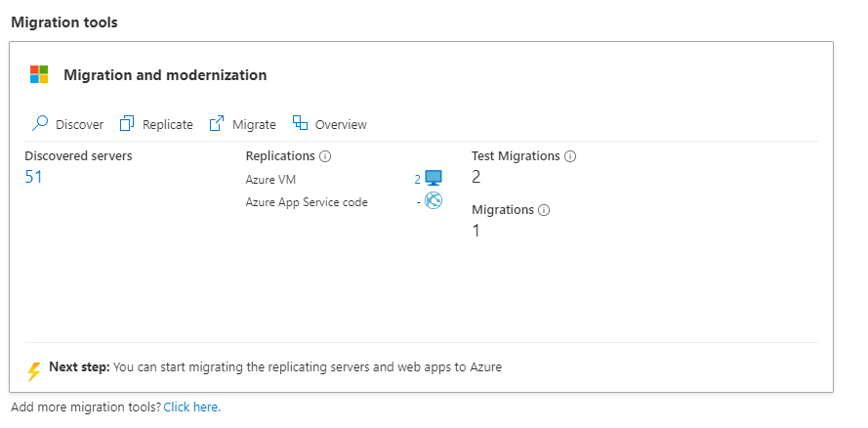Click the Migrate arrow icon
868x428 pixels.
point(217,124)
